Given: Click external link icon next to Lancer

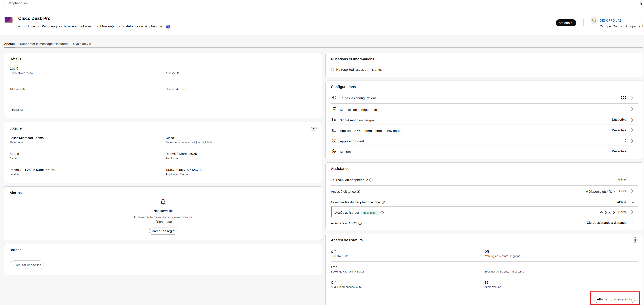Looking at the screenshot, I should tap(633, 202).
